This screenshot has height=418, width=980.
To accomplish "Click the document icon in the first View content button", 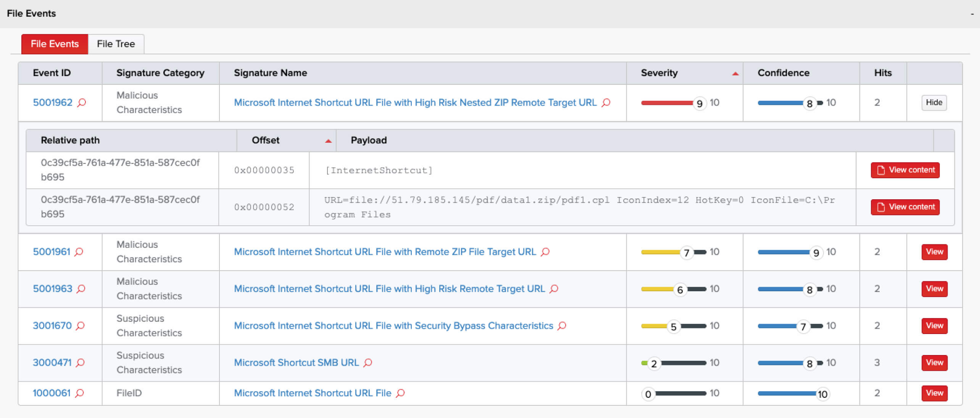I will [x=881, y=170].
